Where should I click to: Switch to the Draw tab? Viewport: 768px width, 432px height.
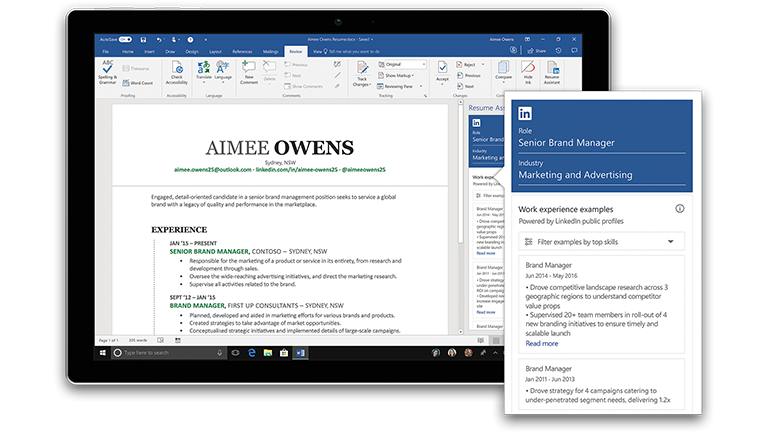[x=170, y=51]
